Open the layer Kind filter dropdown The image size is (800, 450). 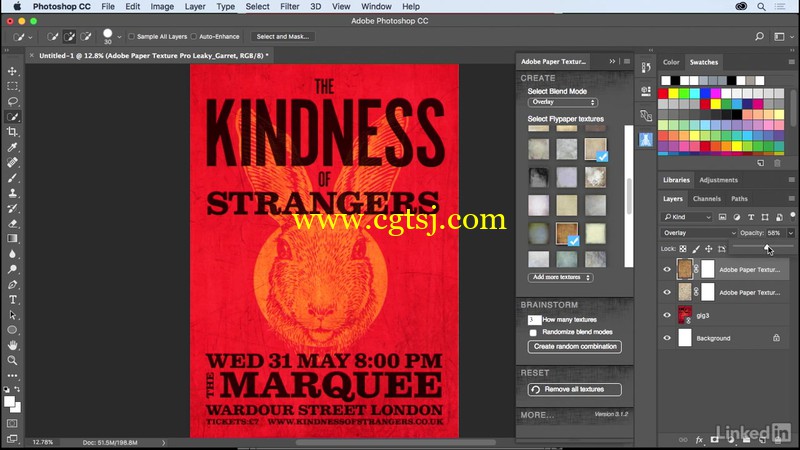[x=687, y=217]
